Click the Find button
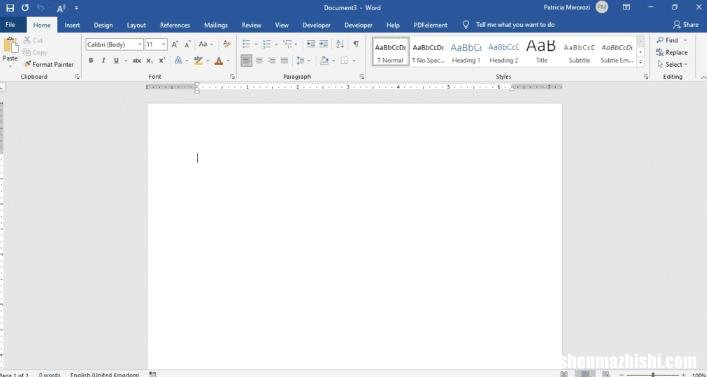707x377 pixels. (672, 40)
